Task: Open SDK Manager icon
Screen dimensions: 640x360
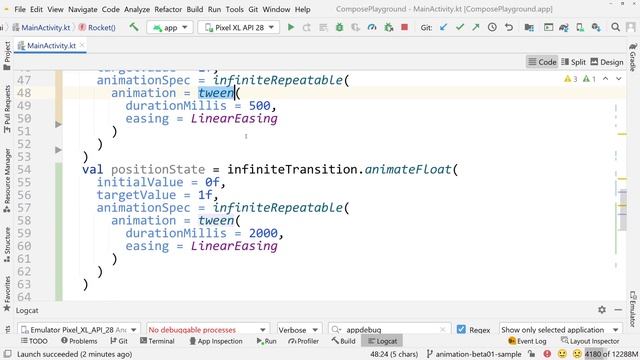Action: coord(596,27)
